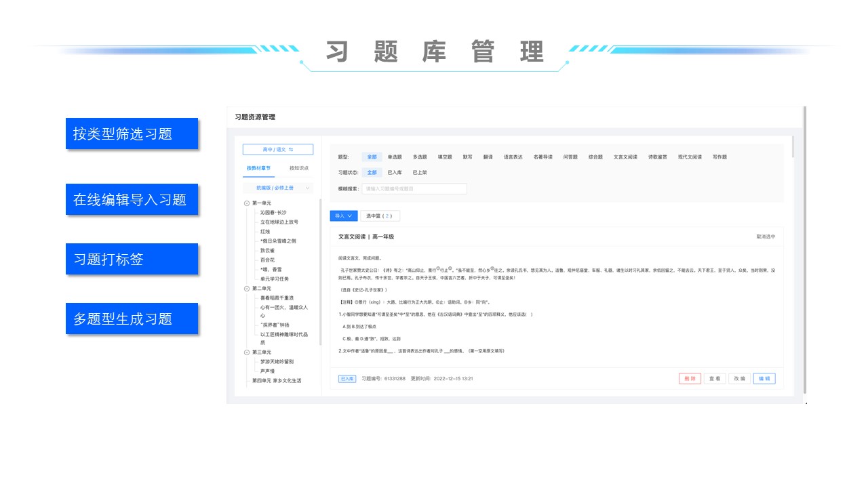Switch to the 按知识点 tab

click(299, 168)
